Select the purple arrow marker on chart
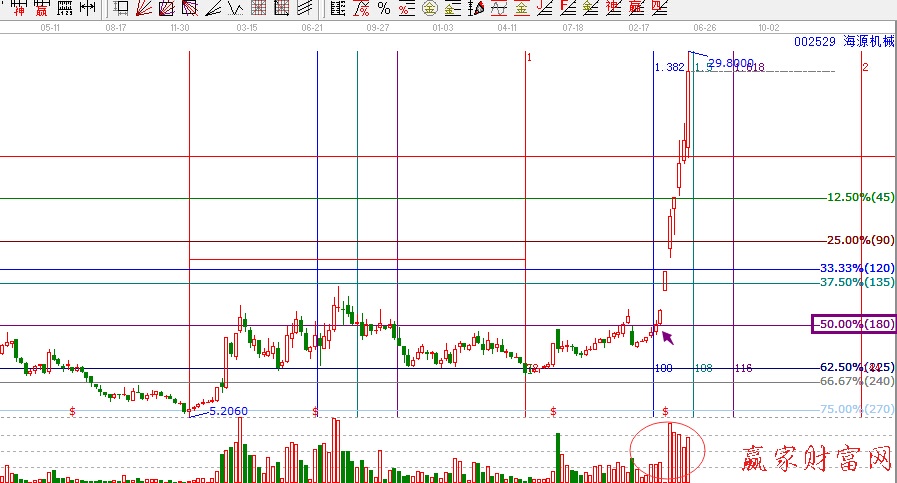Screen dimensions: 897x483 click(x=667, y=338)
